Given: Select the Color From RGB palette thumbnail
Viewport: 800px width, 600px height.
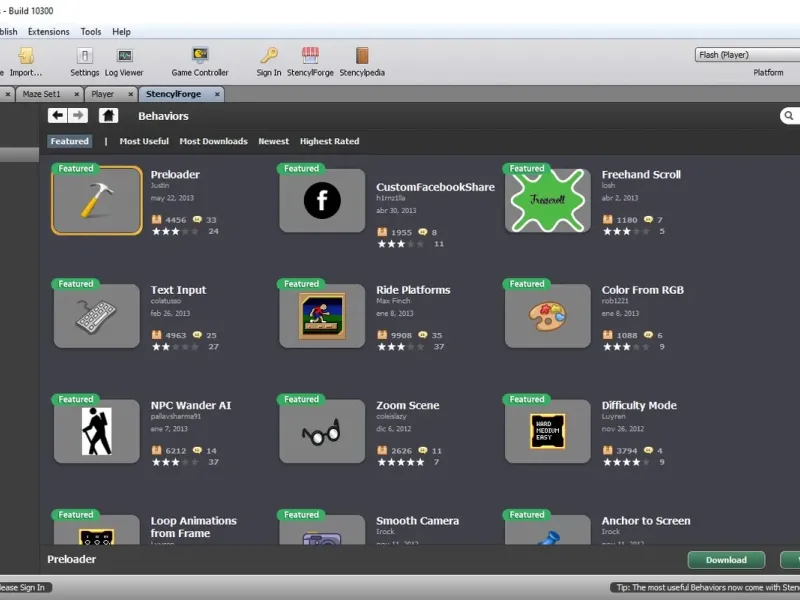Looking at the screenshot, I should (547, 316).
